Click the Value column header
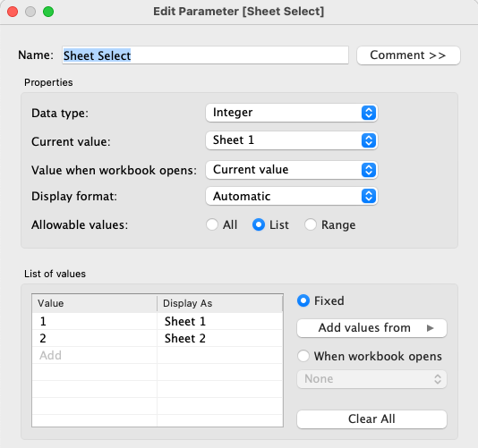The width and height of the screenshot is (478, 448). 95,303
